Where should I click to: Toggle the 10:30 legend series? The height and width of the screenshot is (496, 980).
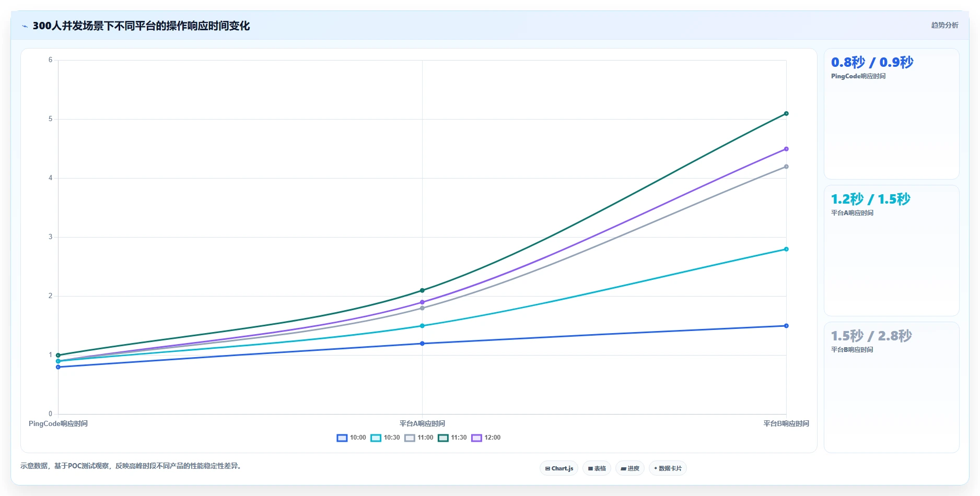(386, 438)
